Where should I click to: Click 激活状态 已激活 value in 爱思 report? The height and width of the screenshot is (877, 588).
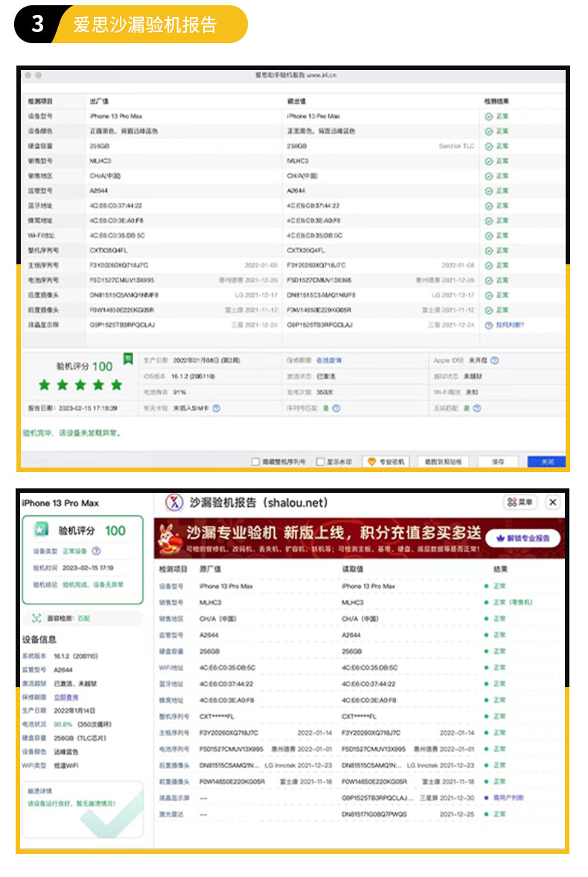327,377
